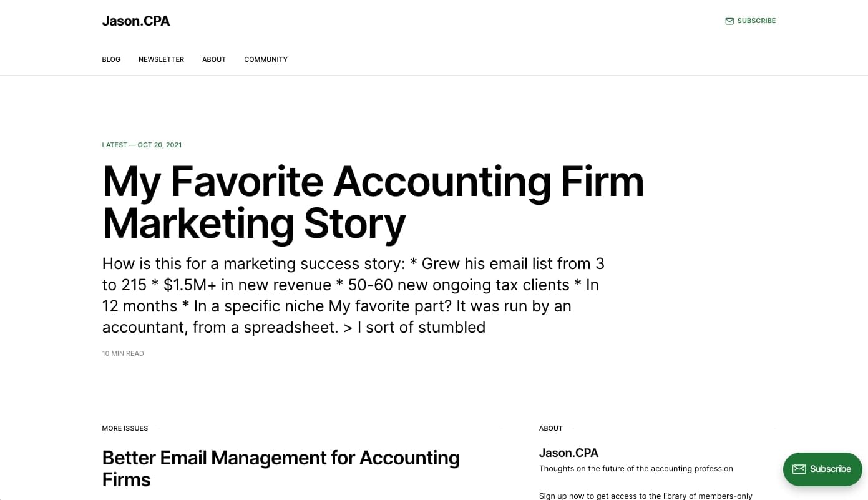Click the ABOUT section label above Jason.CPA
Viewport: 868px width, 500px height.
coord(551,428)
